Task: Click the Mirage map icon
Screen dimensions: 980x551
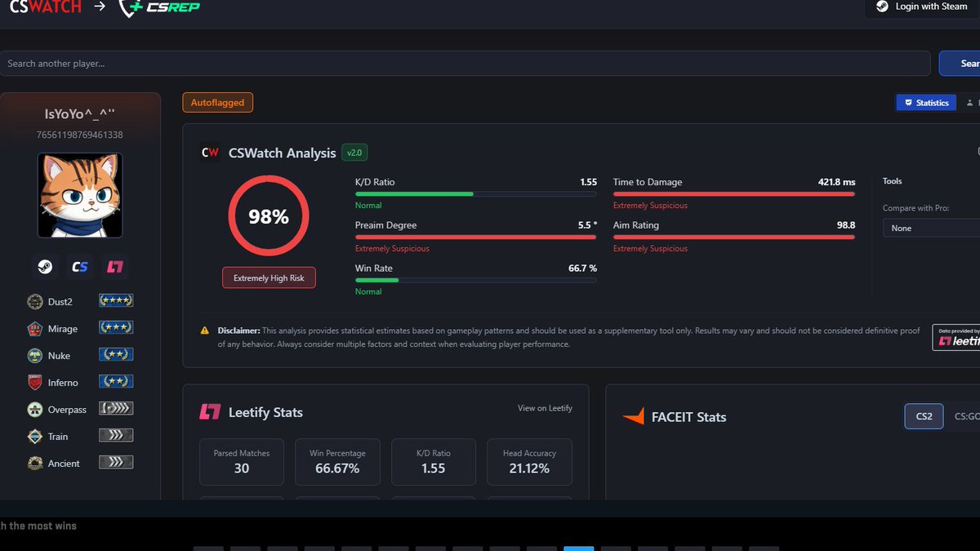Action: (34, 328)
